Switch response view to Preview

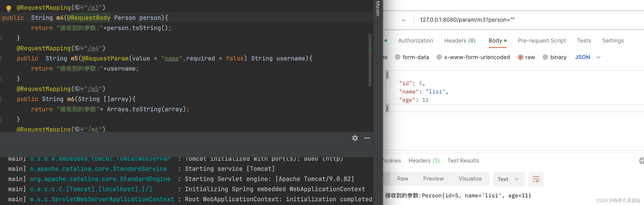(433, 178)
